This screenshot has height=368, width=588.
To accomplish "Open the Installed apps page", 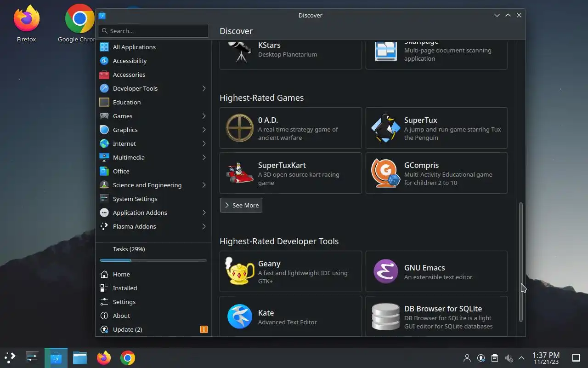I will click(x=153, y=288).
